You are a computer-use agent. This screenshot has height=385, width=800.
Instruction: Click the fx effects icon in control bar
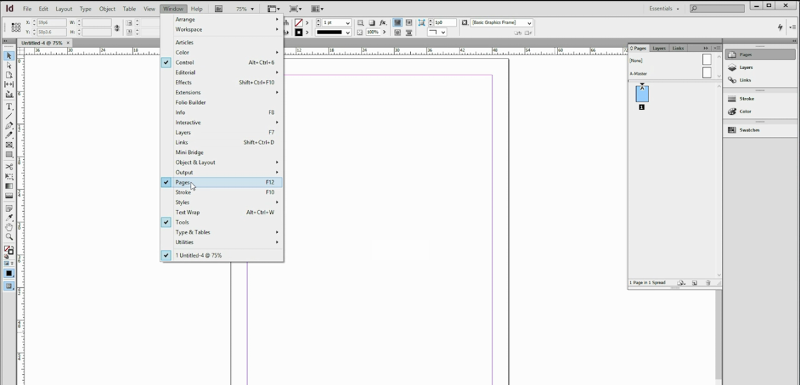[383, 23]
